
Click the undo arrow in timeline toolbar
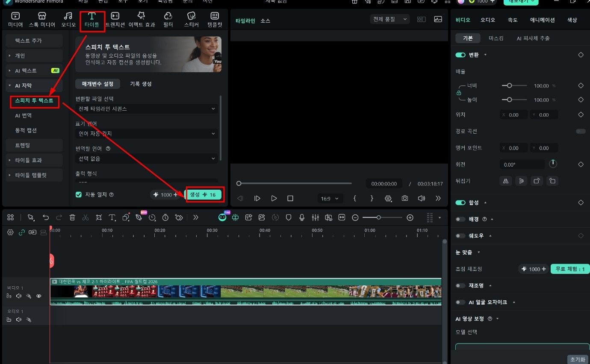point(46,217)
